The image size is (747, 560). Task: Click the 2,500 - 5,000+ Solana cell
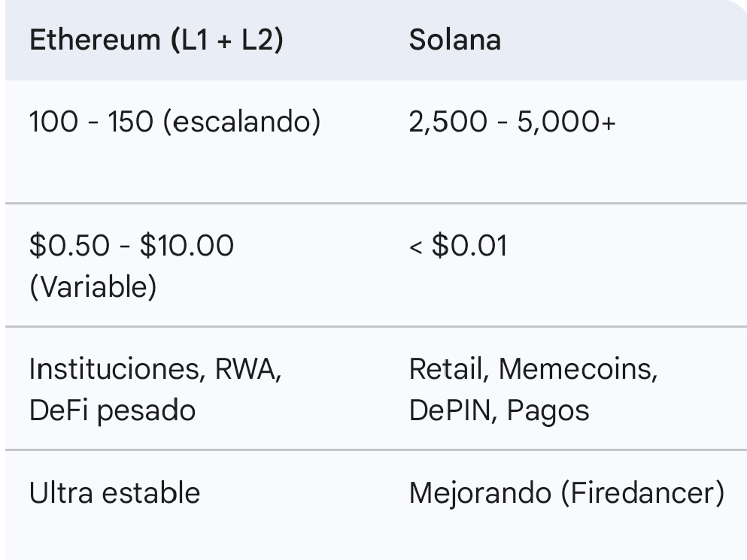point(512,122)
